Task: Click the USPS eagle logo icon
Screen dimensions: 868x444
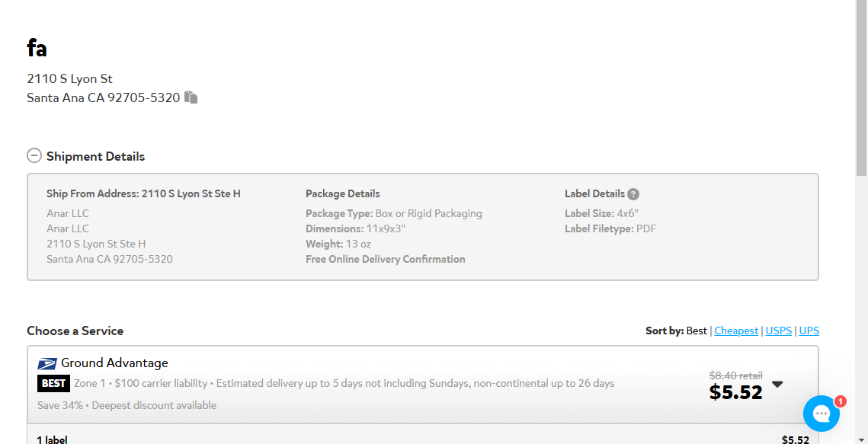Action: [47, 363]
